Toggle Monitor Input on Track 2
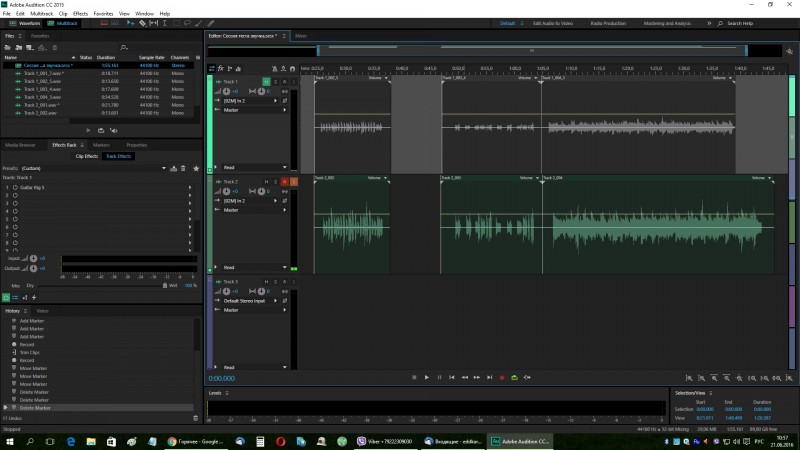Image resolution: width=800 pixels, height=450 pixels. 294,182
